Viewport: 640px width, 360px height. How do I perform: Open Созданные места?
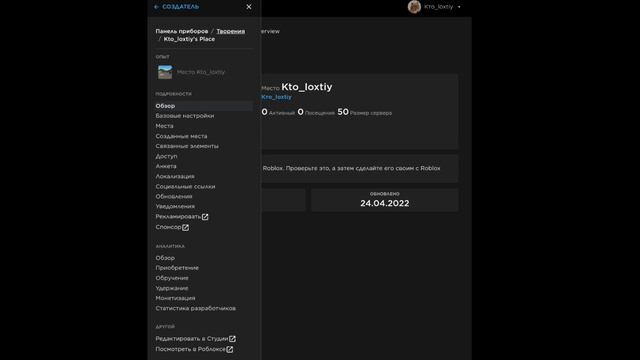(181, 136)
